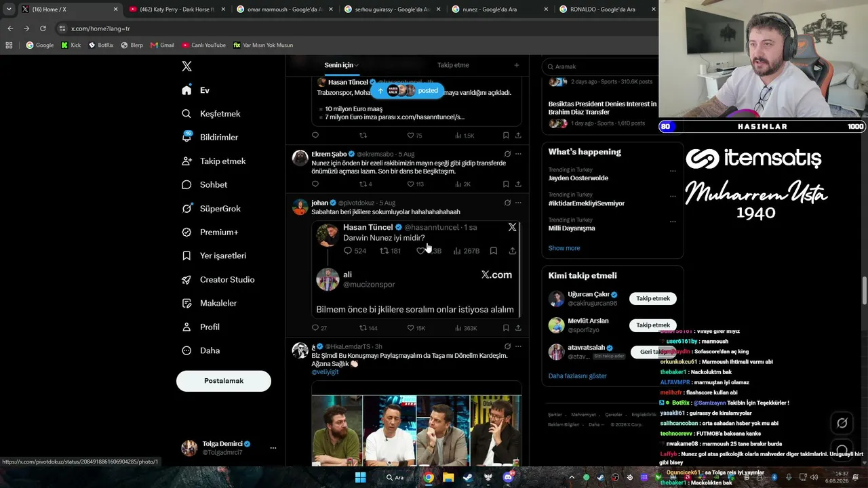Follow Uğurcan Çakır with Takip etmek
Image resolution: width=868 pixels, height=488 pixels.
(x=653, y=298)
